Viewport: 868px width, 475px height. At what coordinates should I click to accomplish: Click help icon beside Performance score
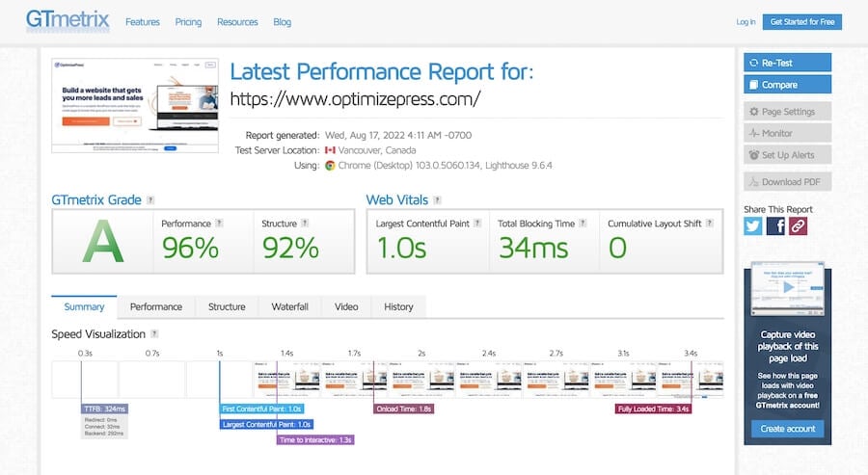[219, 224]
